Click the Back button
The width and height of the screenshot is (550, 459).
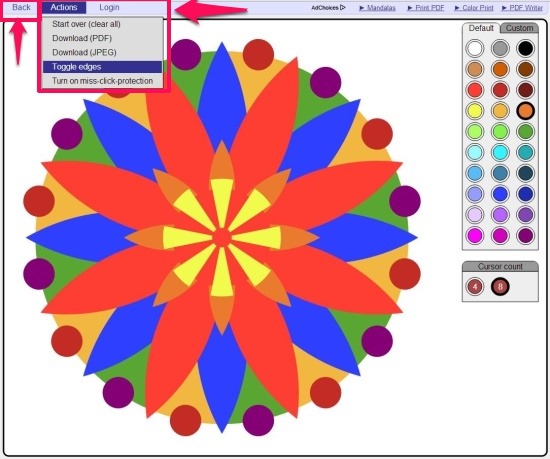[x=21, y=7]
